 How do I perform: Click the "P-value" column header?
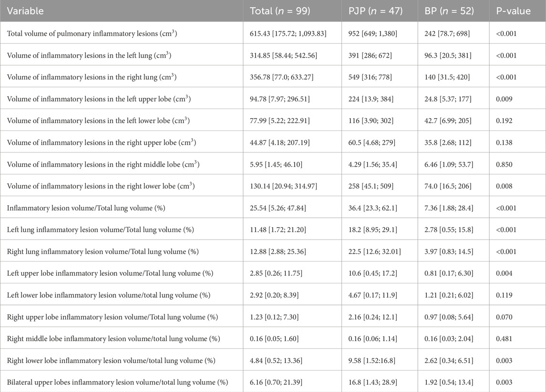click(514, 11)
